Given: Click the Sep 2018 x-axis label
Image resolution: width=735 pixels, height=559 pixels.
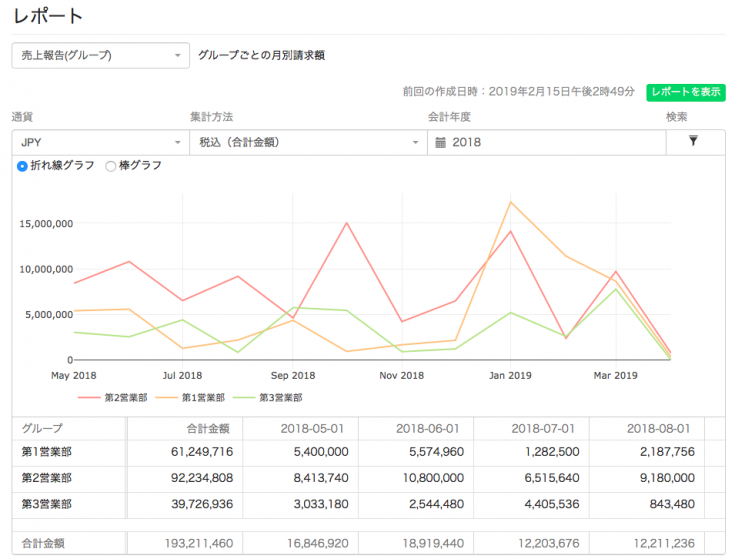Looking at the screenshot, I should (293, 376).
